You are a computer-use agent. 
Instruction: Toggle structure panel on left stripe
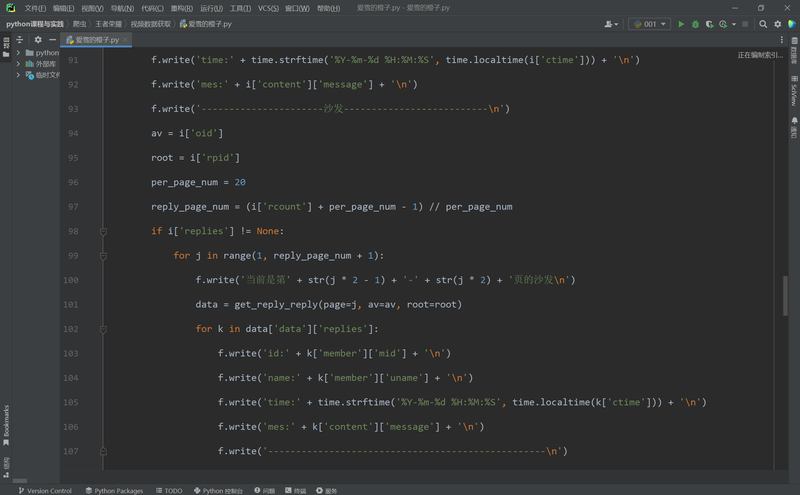(x=6, y=467)
